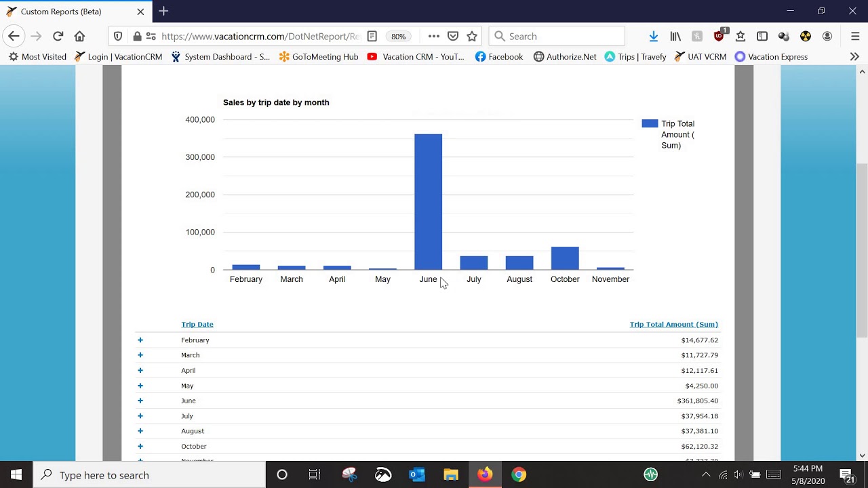
Task: Open the Downloads panel
Action: pos(654,37)
